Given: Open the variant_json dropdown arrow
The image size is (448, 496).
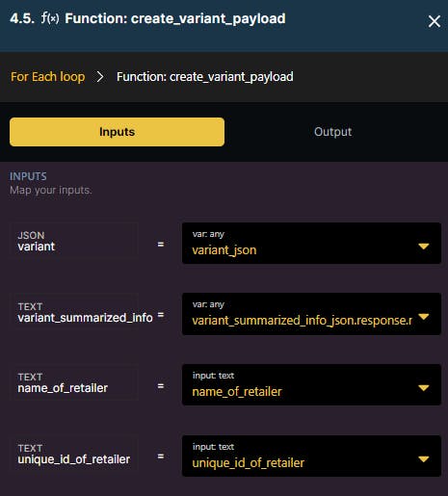Looking at the screenshot, I should [x=424, y=247].
